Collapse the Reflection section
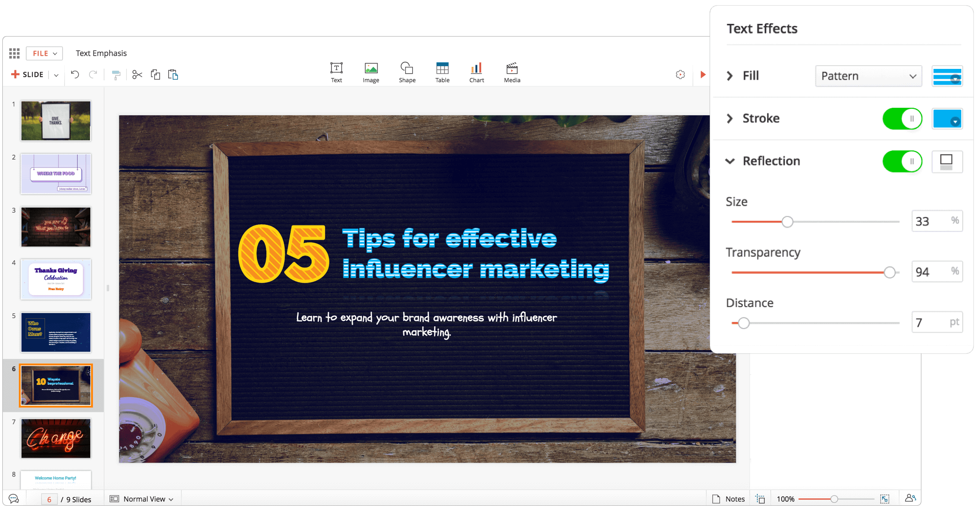The image size is (980, 509). (730, 161)
